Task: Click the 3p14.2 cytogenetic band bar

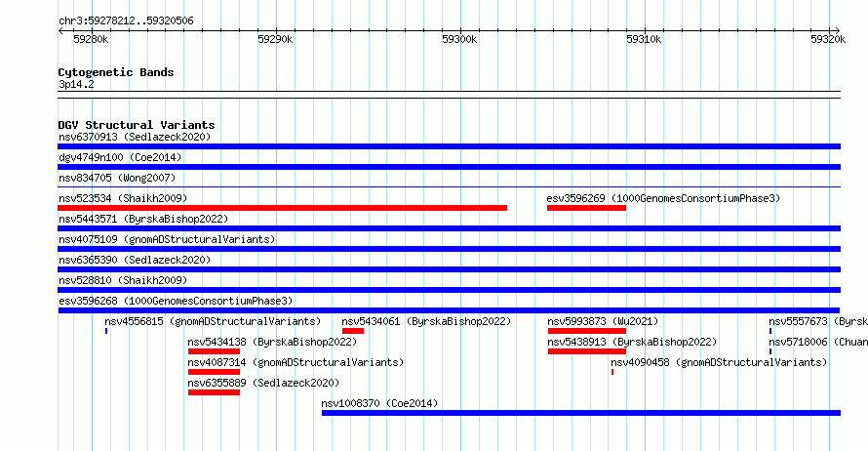Action: (449, 95)
